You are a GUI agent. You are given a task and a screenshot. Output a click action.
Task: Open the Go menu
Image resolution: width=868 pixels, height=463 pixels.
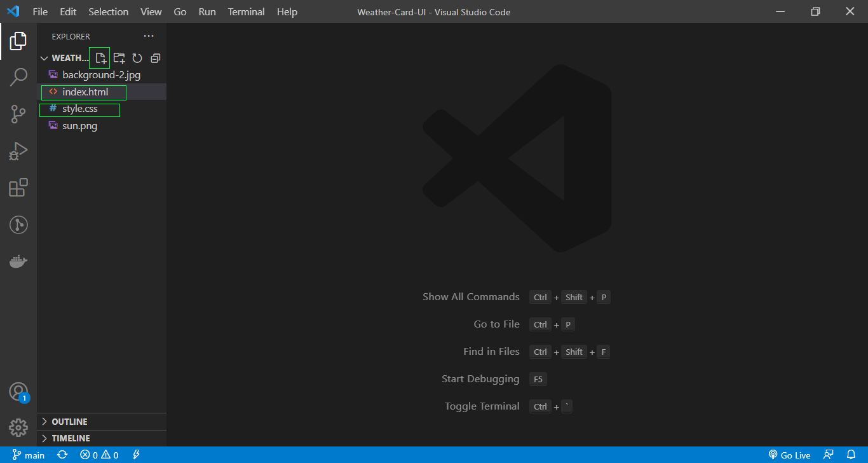[180, 11]
